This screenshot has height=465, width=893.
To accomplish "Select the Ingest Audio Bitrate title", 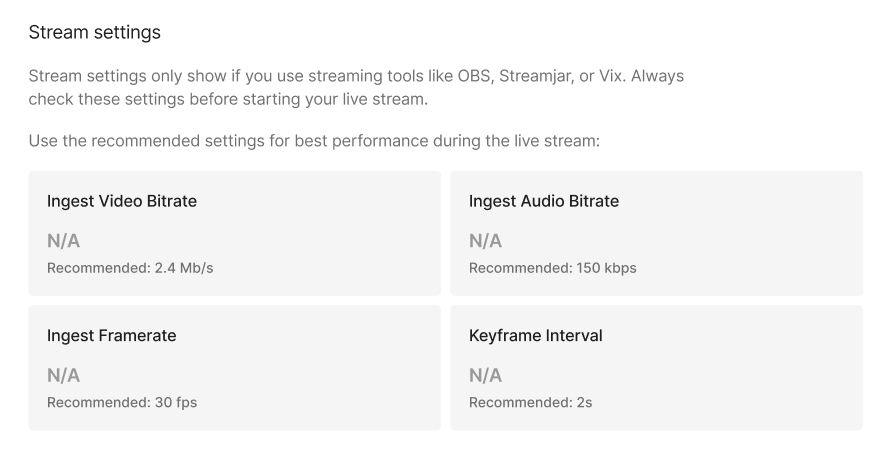I will (544, 201).
